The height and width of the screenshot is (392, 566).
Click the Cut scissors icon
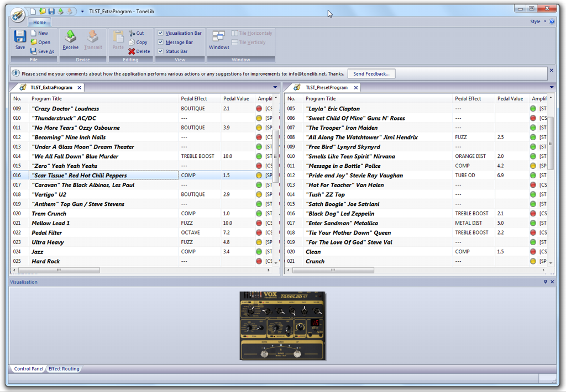(132, 33)
